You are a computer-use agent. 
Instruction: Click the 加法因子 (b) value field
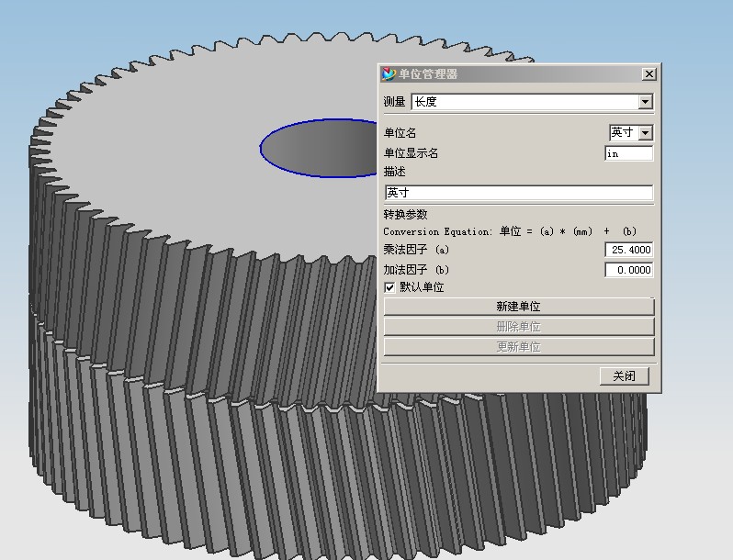[629, 270]
